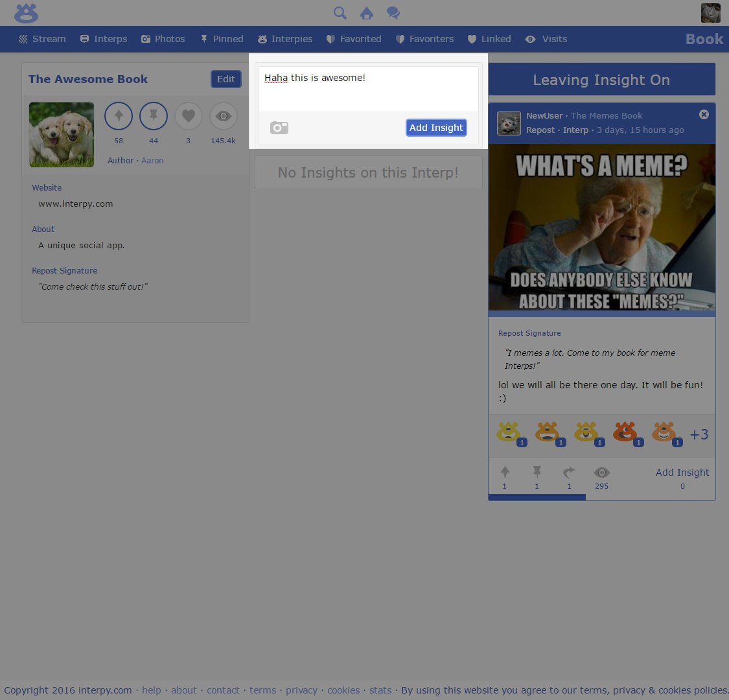
Task: Select the second orange bear reaction
Action: 548,433
